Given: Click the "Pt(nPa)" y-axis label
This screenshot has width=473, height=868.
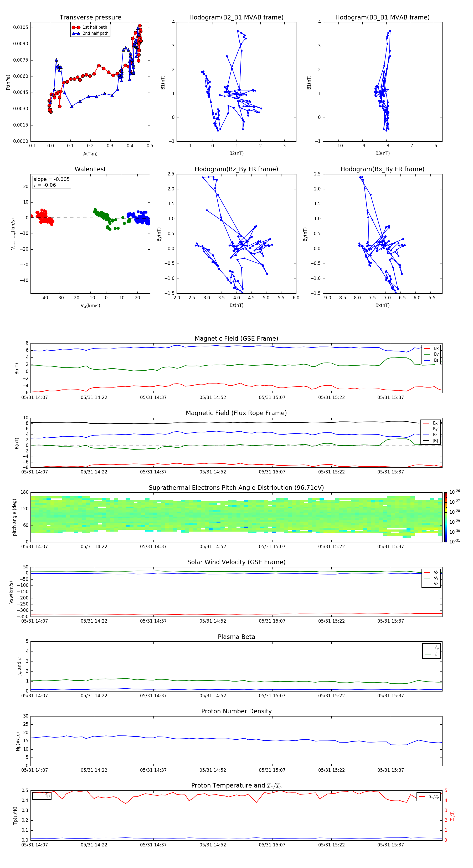Looking at the screenshot, I should (x=8, y=82).
